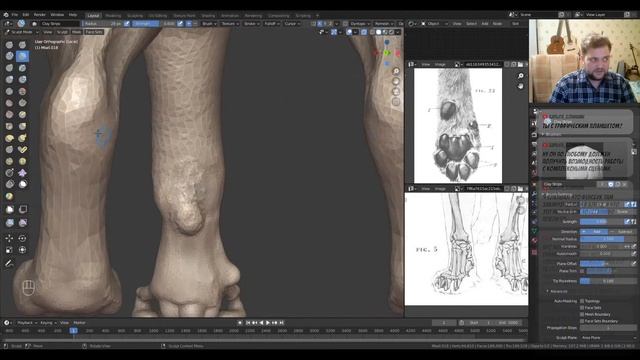Enable Topology auto-masking checkbox

point(582,301)
